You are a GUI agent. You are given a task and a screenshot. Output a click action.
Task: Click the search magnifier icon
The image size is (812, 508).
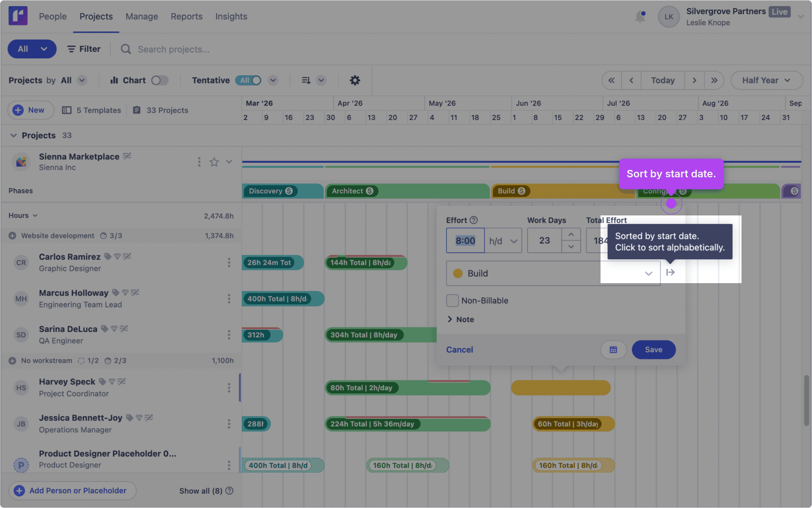(125, 49)
